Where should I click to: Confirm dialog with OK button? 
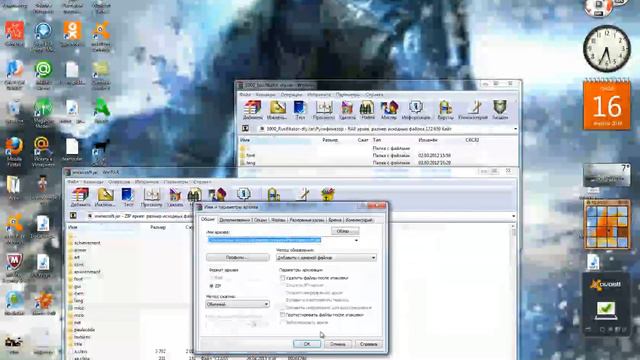[x=307, y=344]
